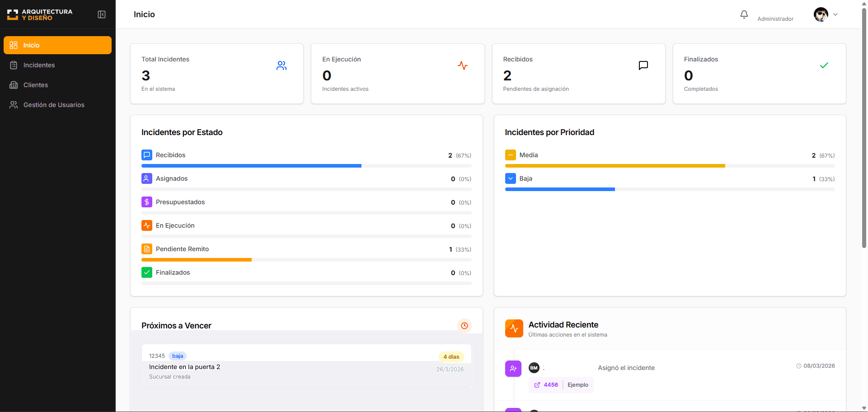Click the pulse icon in En Ejecución card

[462, 66]
